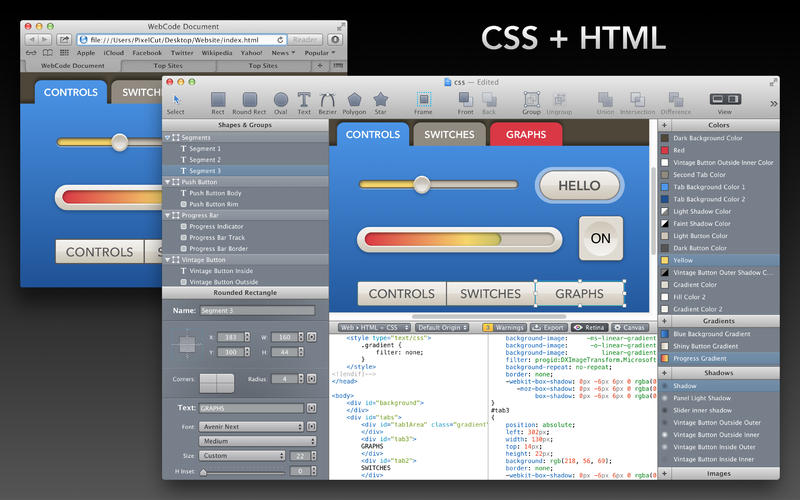
Task: Open Popular bookmarks menu in Safari
Action: click(x=319, y=53)
